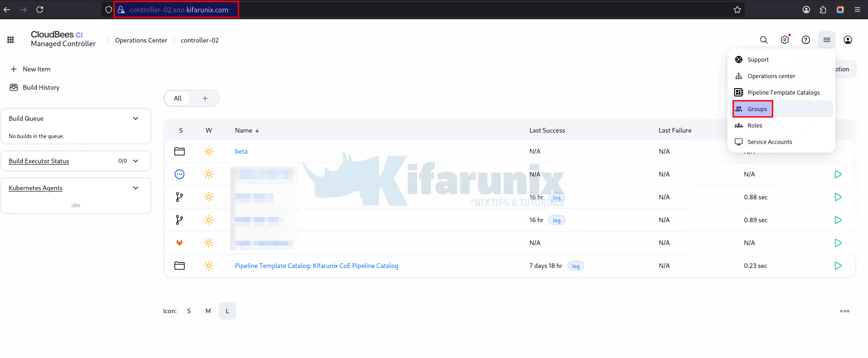Set icon size to L
The width and height of the screenshot is (868, 358).
click(x=227, y=311)
